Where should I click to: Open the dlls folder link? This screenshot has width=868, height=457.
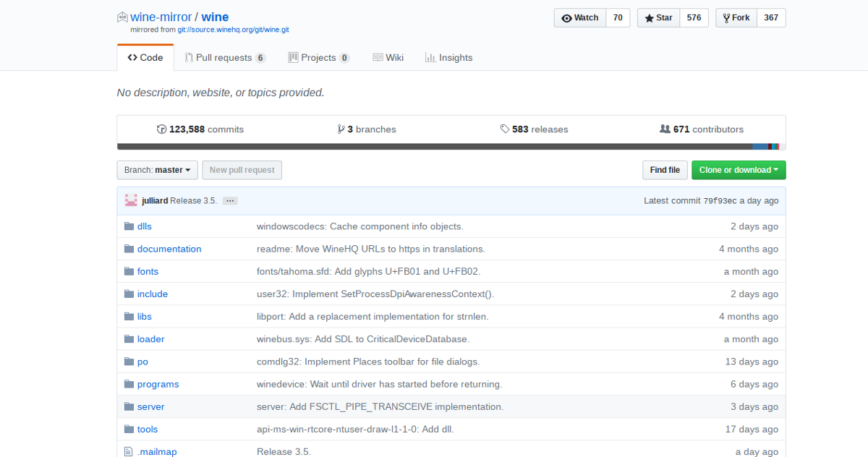click(x=145, y=226)
